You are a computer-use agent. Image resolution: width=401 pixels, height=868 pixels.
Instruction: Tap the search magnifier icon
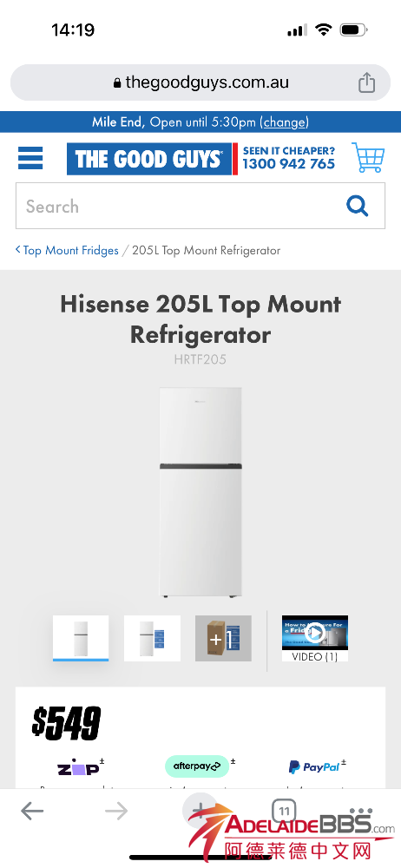click(x=358, y=206)
